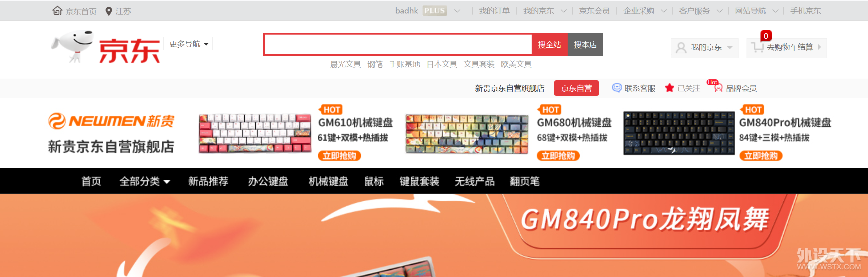The image size is (868, 277).
Task: Open the 办公键盘 nav tab
Action: pos(268,181)
